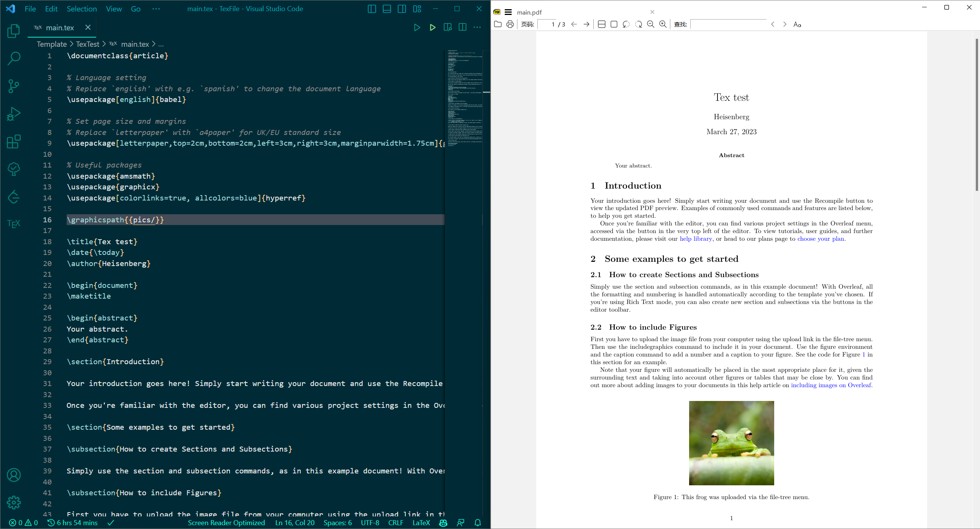This screenshot has width=980, height=529.
Task: Click the LaTeX language mode in status bar
Action: click(x=421, y=523)
